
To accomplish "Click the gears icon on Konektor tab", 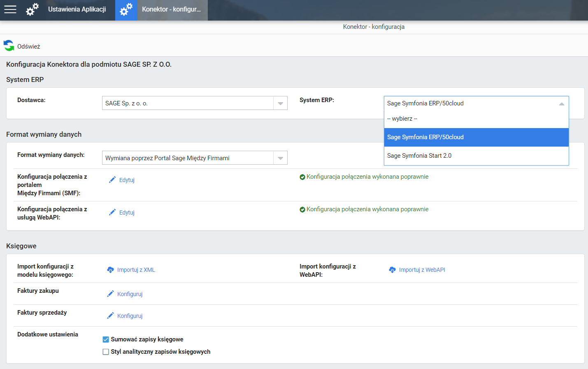I will pos(126,9).
